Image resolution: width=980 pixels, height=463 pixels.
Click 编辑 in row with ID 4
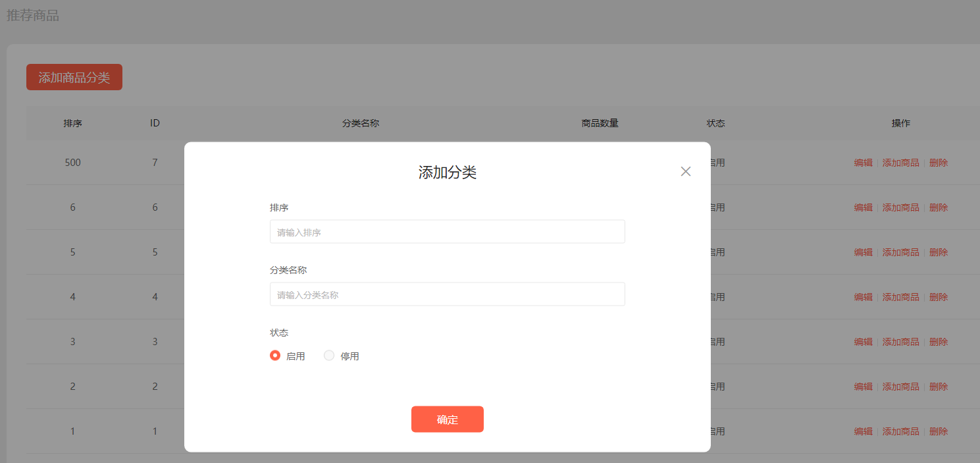(864, 297)
